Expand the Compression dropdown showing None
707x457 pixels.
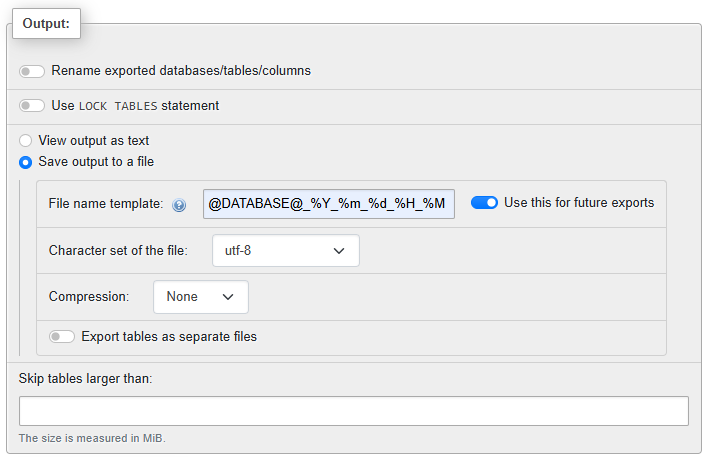coord(200,297)
